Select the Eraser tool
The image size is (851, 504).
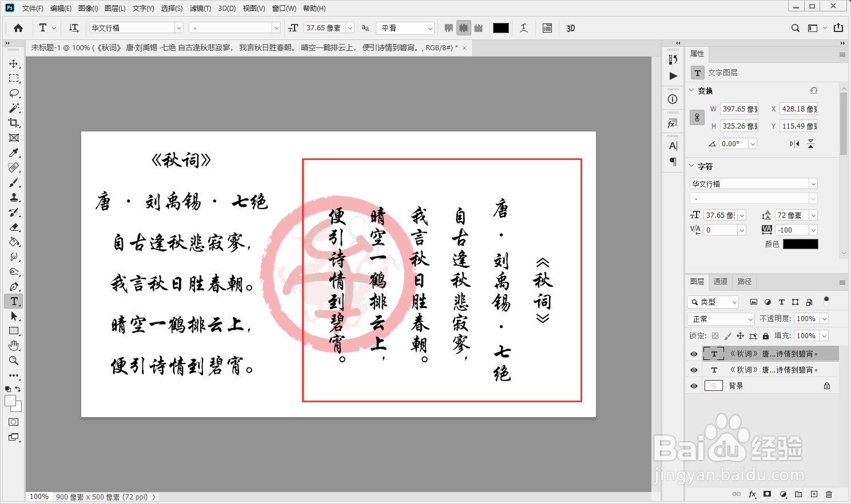point(14,227)
